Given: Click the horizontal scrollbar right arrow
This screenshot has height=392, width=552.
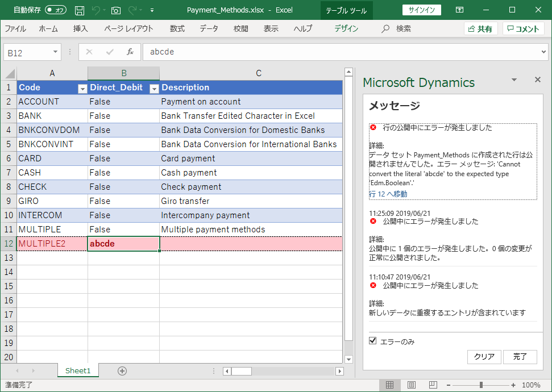Looking at the screenshot, I should click(340, 371).
